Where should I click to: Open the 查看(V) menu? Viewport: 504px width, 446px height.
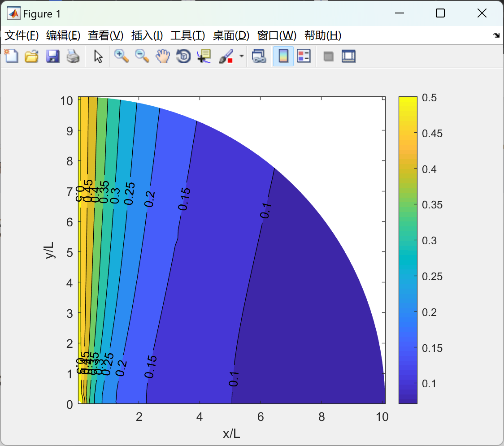105,35
